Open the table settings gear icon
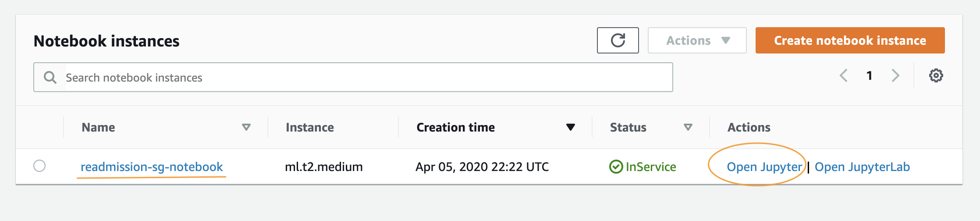 tap(936, 75)
